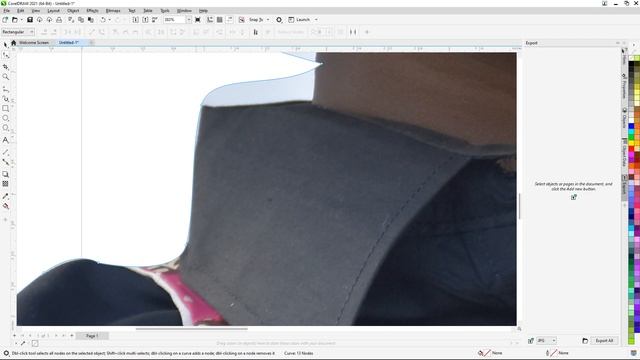Open the Bitmaps menu
The image size is (640, 360).
[x=113, y=11]
